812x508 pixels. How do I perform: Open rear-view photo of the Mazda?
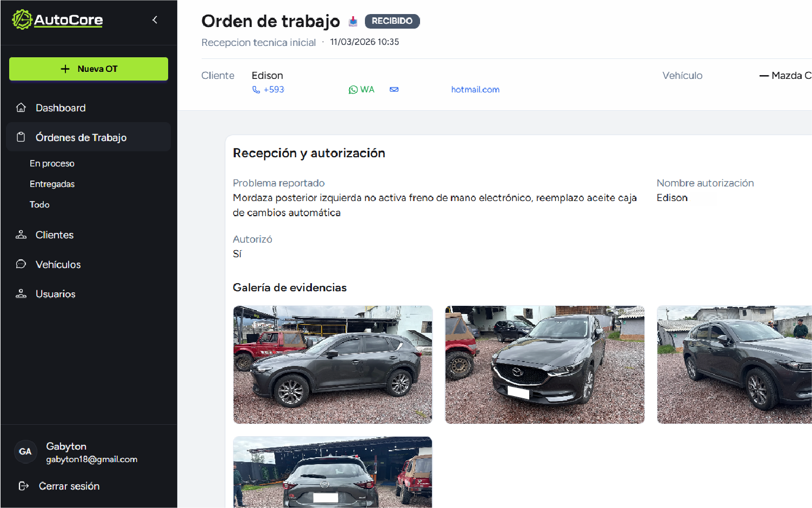(332, 472)
